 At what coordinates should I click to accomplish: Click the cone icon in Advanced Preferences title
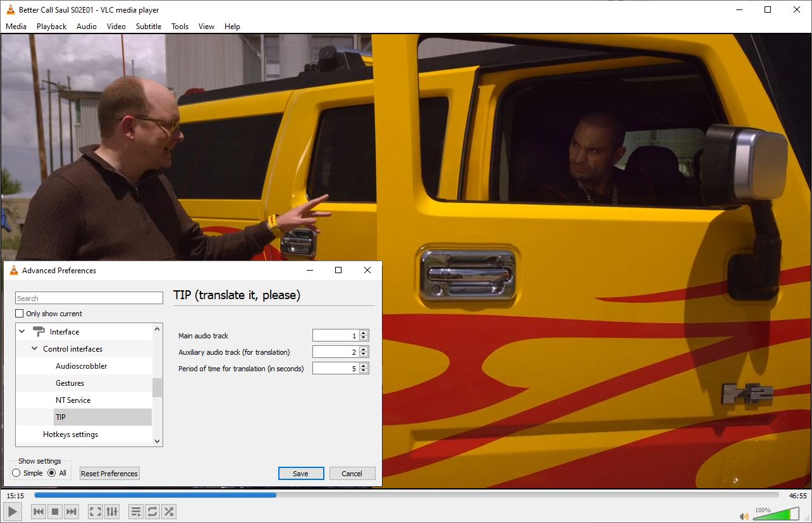14,271
